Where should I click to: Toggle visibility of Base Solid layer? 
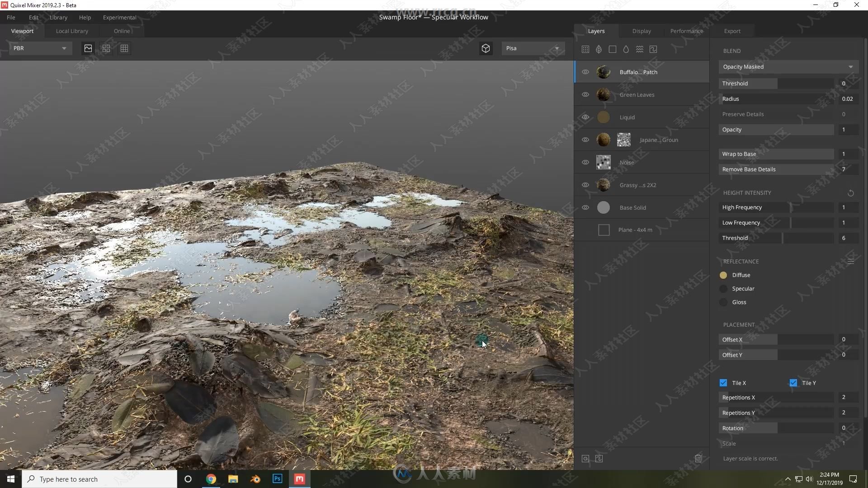click(x=586, y=207)
